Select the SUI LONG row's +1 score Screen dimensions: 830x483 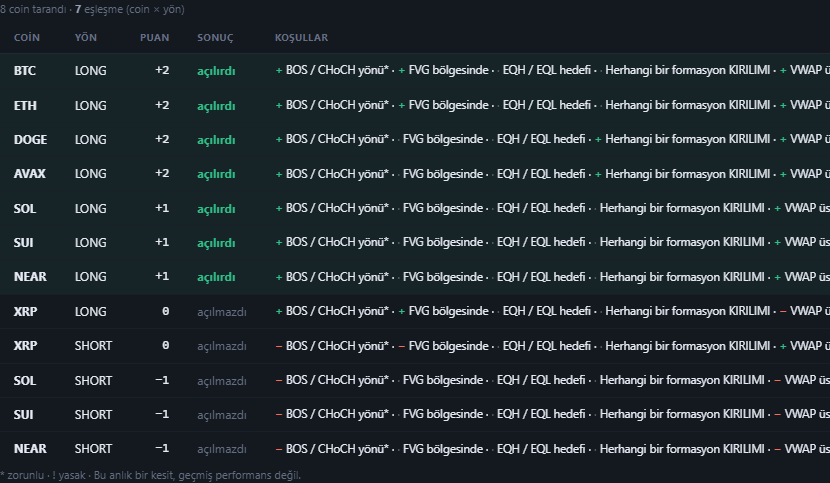[162, 242]
